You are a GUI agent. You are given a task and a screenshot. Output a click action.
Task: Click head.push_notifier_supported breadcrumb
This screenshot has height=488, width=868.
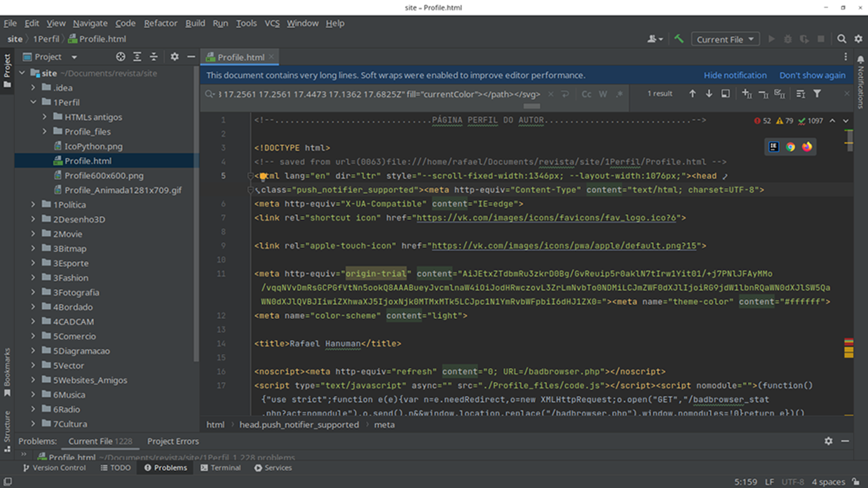tap(299, 424)
